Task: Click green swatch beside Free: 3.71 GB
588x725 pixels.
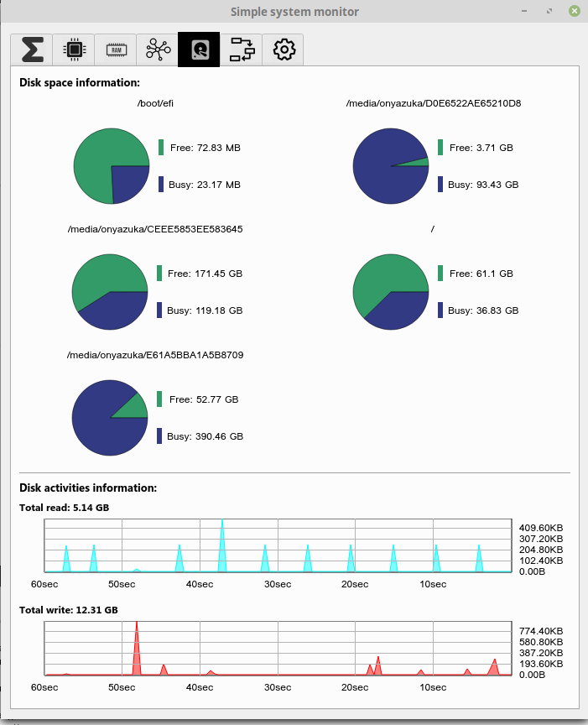Action: (x=440, y=148)
